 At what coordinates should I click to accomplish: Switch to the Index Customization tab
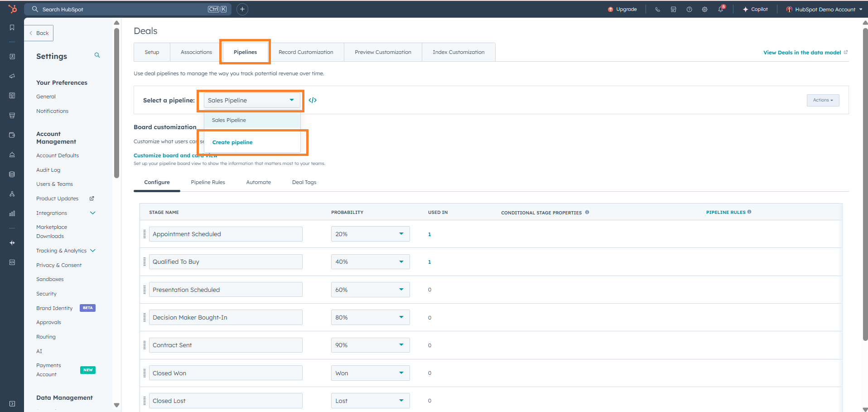458,52
